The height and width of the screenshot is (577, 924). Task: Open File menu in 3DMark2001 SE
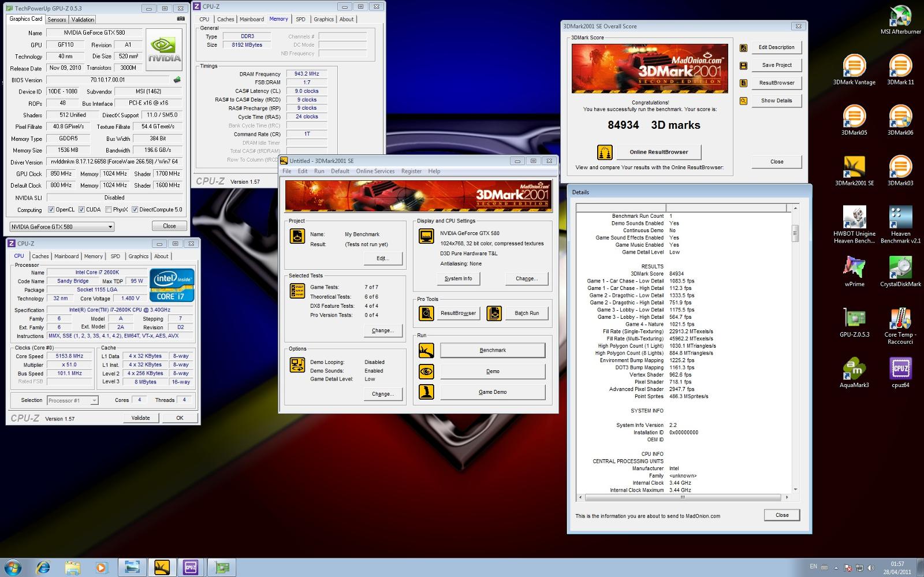click(x=286, y=171)
